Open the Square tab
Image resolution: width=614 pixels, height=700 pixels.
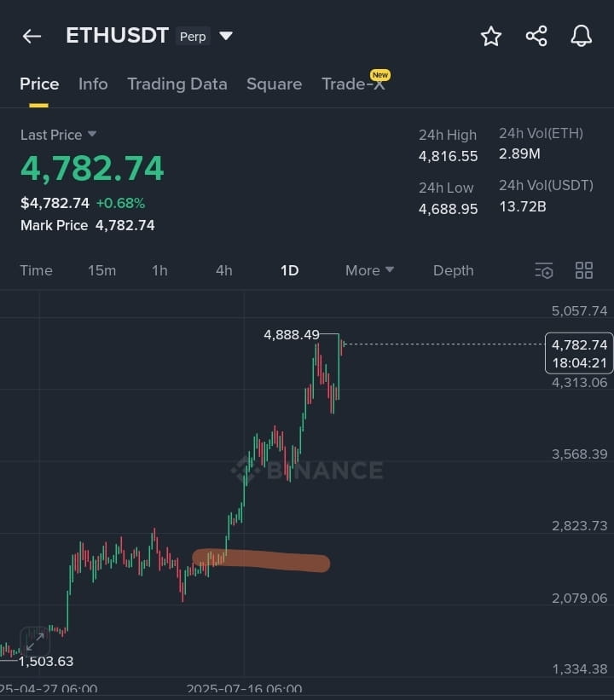(275, 84)
